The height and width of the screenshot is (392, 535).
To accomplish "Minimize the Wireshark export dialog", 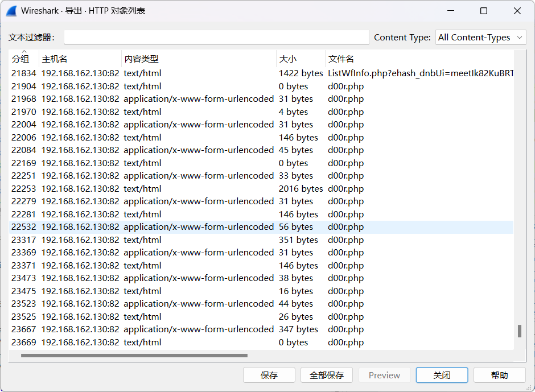I will (x=451, y=11).
